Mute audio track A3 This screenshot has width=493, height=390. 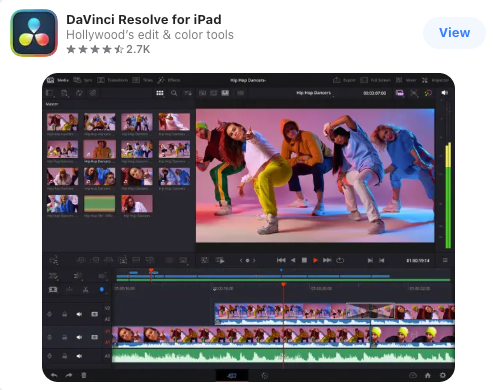pyautogui.click(x=79, y=356)
